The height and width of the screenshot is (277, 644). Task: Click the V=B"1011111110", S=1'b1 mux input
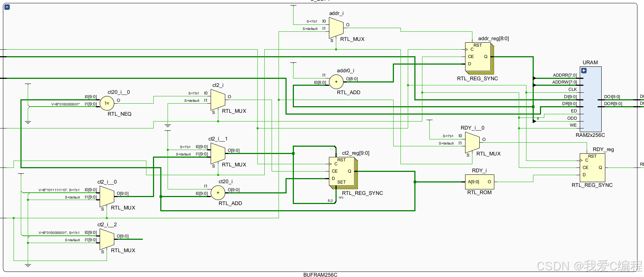(59, 190)
